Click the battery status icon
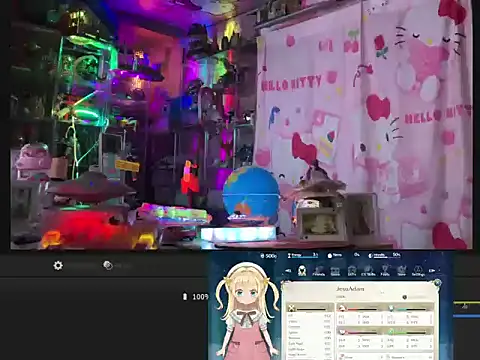The image size is (480, 360). point(185,296)
